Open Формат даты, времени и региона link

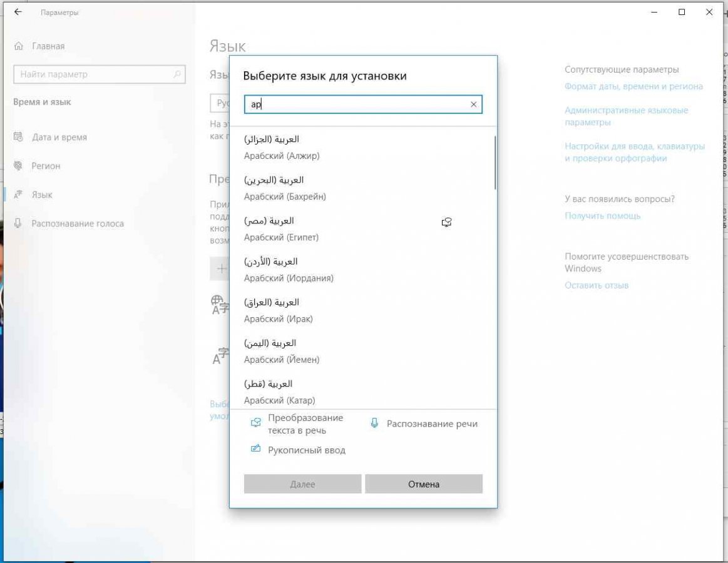pyautogui.click(x=633, y=86)
